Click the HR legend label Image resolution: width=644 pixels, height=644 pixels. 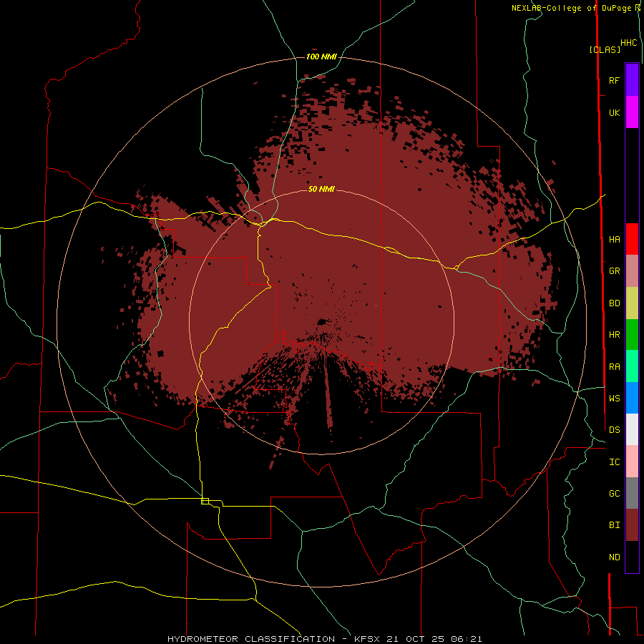614,335
